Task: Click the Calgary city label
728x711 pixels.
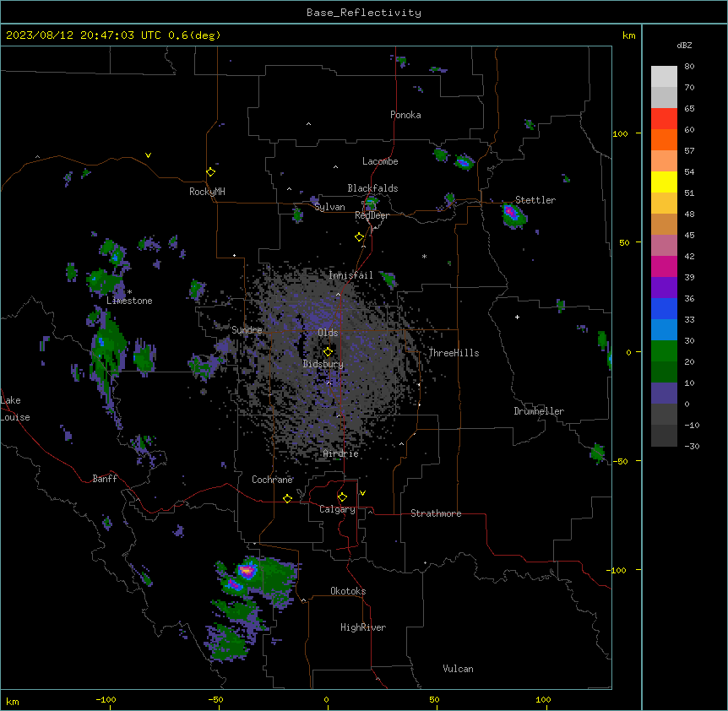Action: click(337, 509)
